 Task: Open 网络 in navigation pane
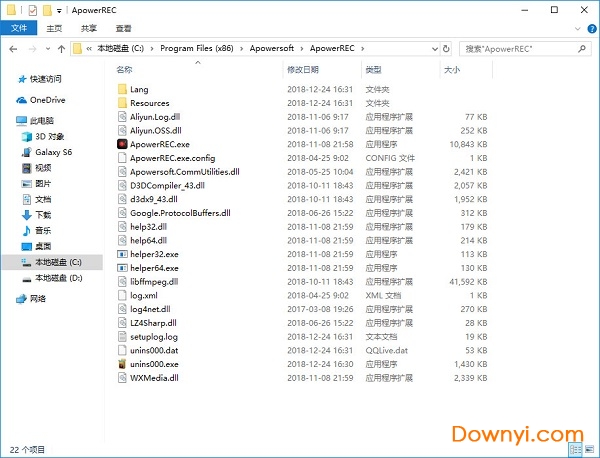pos(31,298)
